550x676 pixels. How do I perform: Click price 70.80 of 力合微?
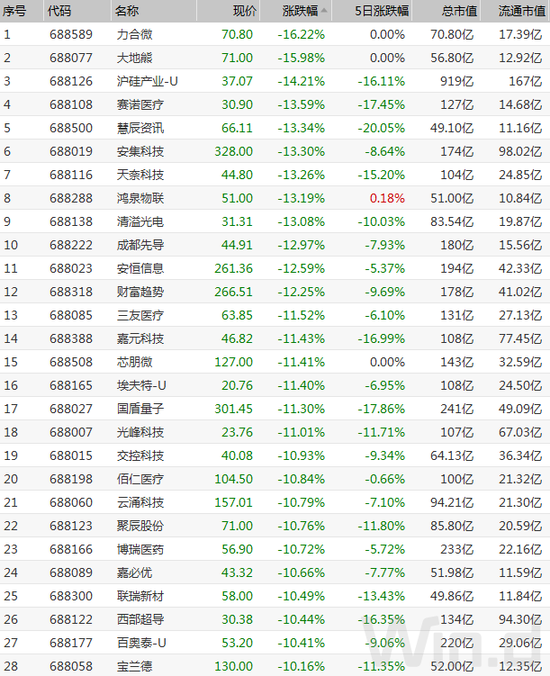(237, 34)
